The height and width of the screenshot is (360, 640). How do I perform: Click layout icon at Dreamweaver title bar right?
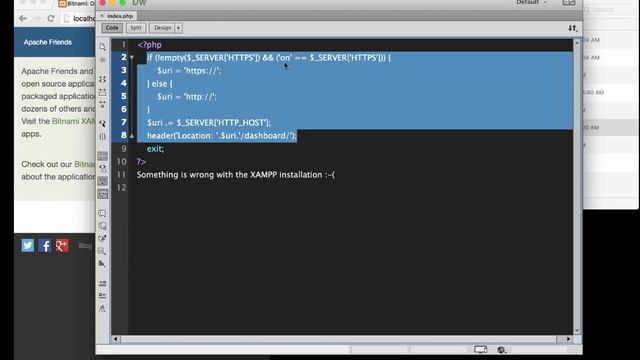[569, 2]
